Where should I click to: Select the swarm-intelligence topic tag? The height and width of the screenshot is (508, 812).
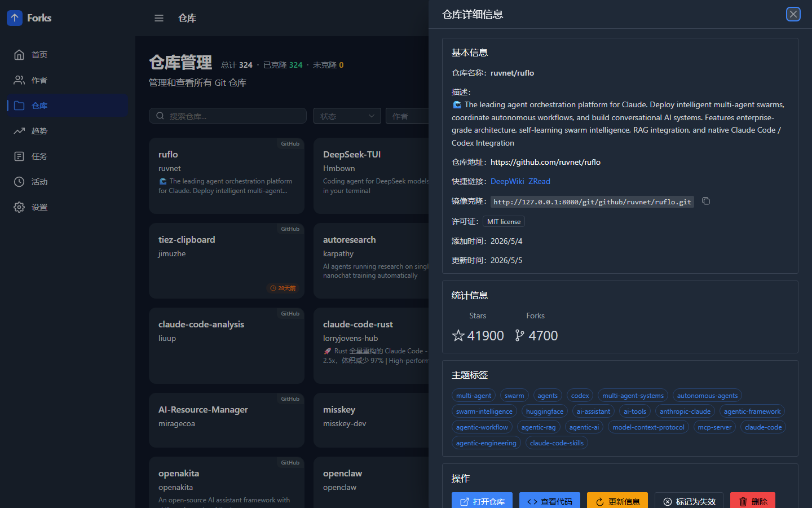tap(484, 411)
